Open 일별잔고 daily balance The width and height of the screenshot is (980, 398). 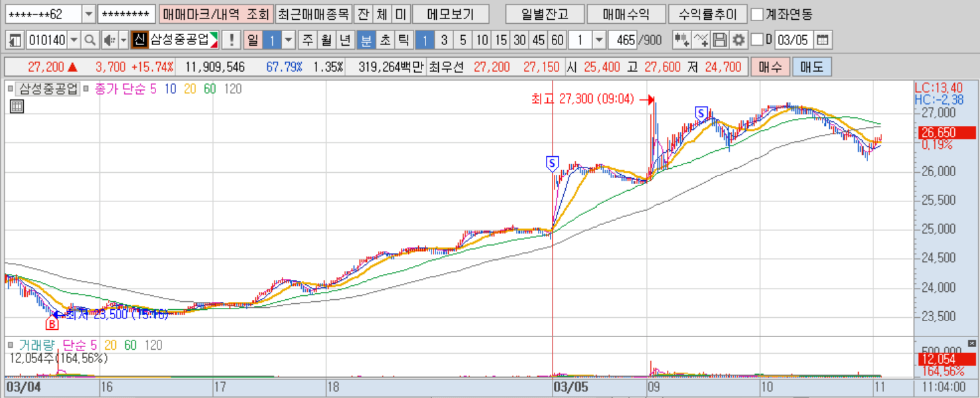[x=545, y=14]
